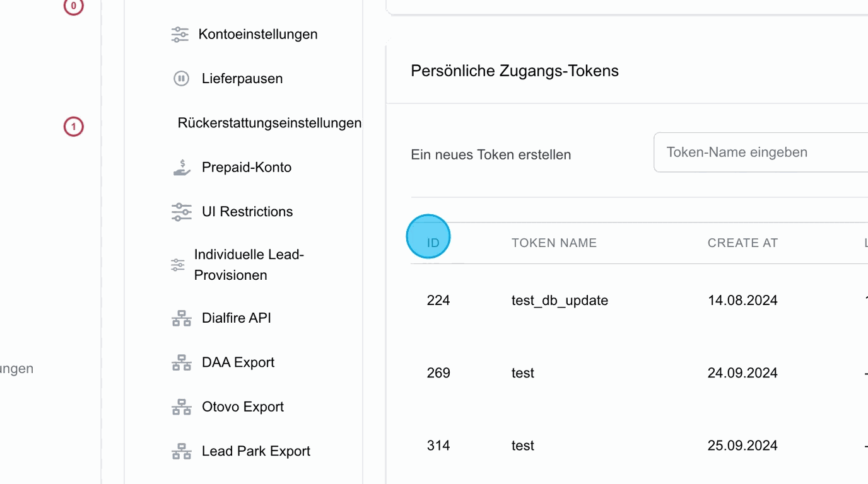Sort tokens by ID column header
Image resolution: width=868 pixels, height=484 pixels.
click(x=433, y=243)
